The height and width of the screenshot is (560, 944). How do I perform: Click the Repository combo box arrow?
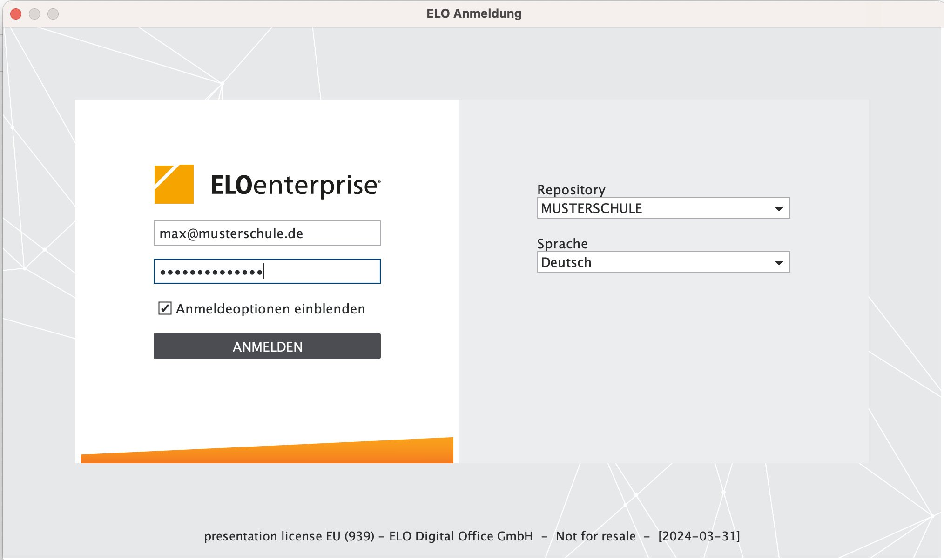[779, 209]
